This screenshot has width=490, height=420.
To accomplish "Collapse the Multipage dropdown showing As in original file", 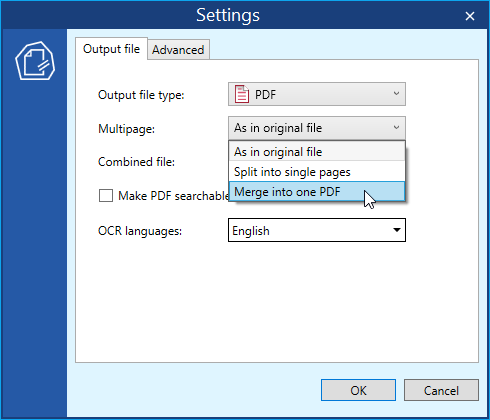I will [x=317, y=128].
